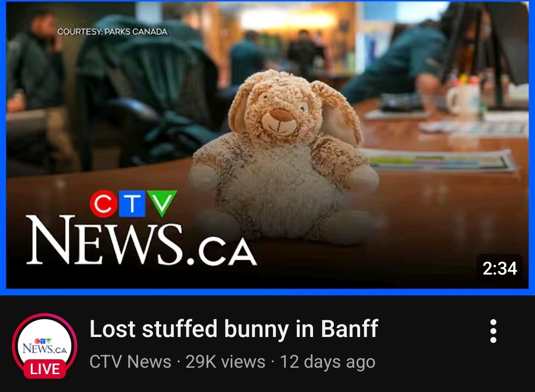535x392 pixels.
Task: Click the colorful map paper on the desk
Action: [440, 160]
